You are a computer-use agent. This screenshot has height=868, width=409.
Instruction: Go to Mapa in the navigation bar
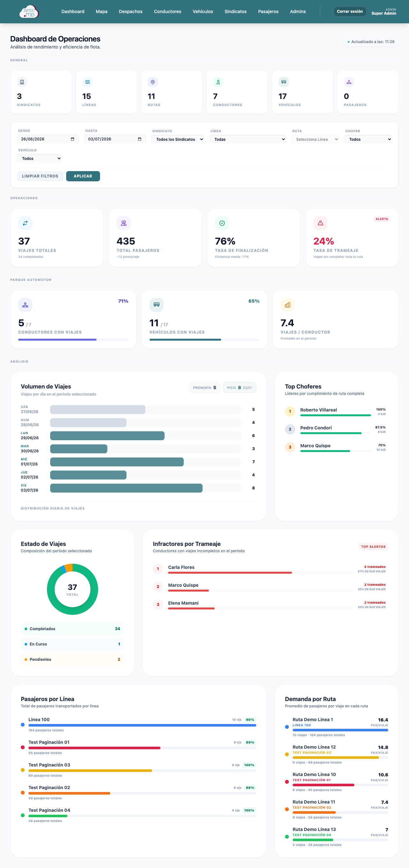[x=102, y=11]
